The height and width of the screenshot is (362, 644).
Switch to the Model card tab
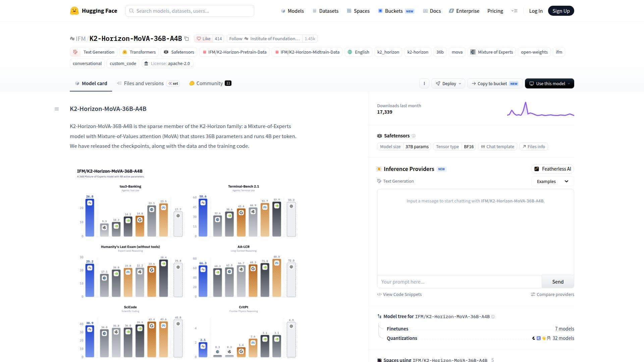coord(91,83)
